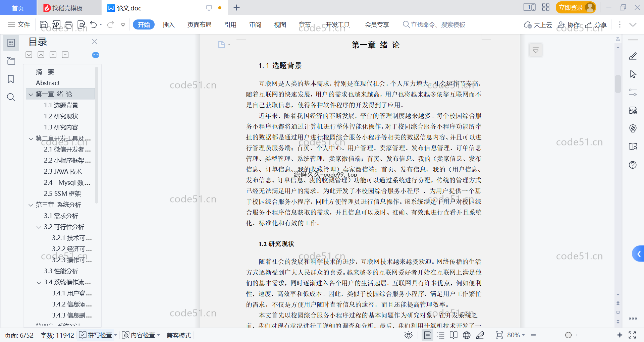Close the 目录 outline panel

tap(95, 42)
